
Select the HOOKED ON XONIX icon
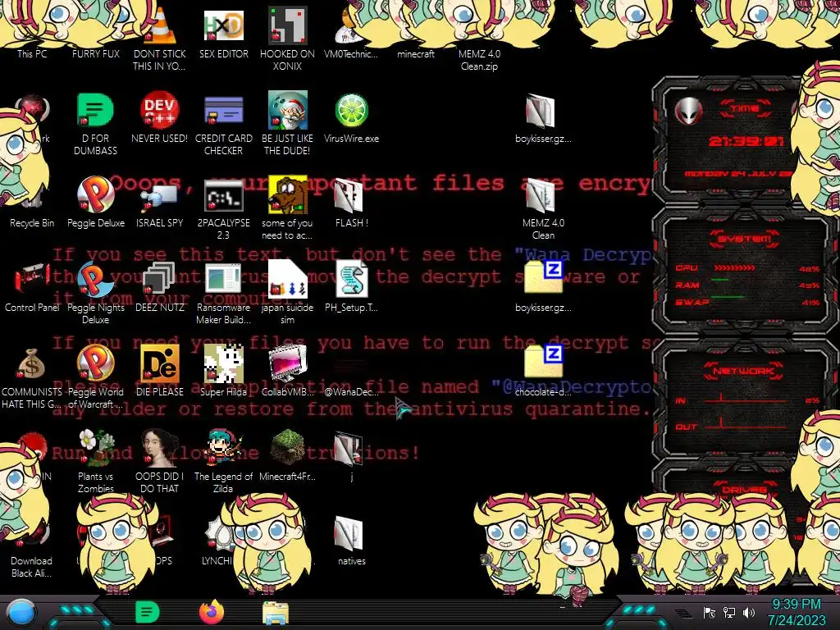pyautogui.click(x=288, y=25)
